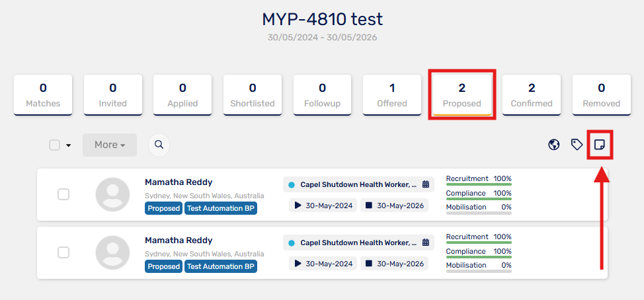Open calendar icon on first candidate's job
The image size is (644, 300).
pyautogui.click(x=426, y=184)
